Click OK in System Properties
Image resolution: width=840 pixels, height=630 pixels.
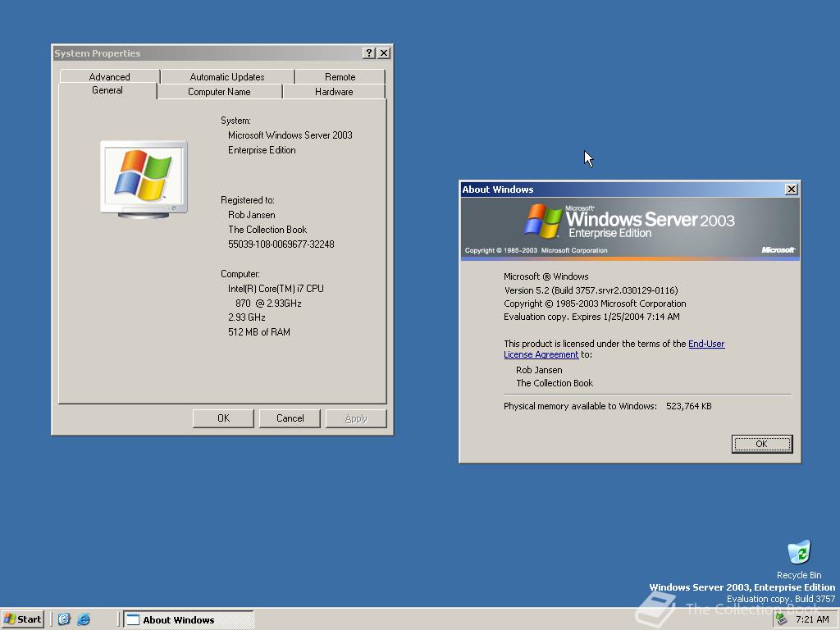(223, 418)
